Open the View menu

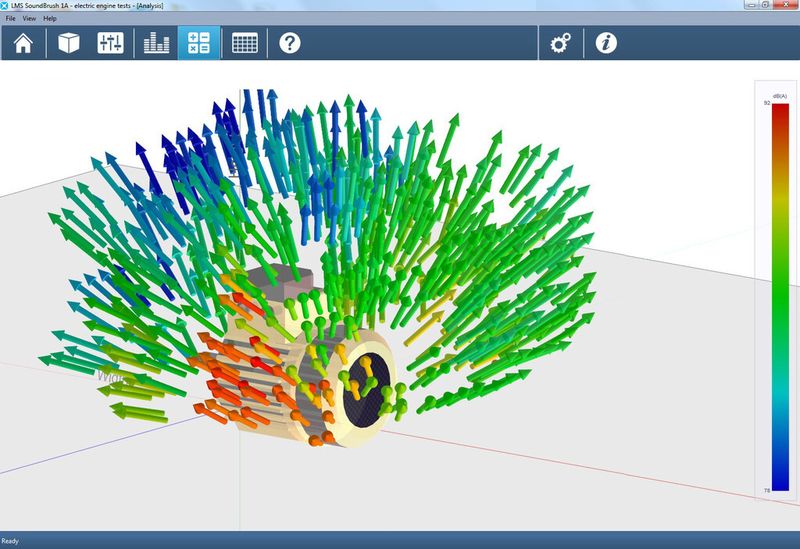[29, 18]
